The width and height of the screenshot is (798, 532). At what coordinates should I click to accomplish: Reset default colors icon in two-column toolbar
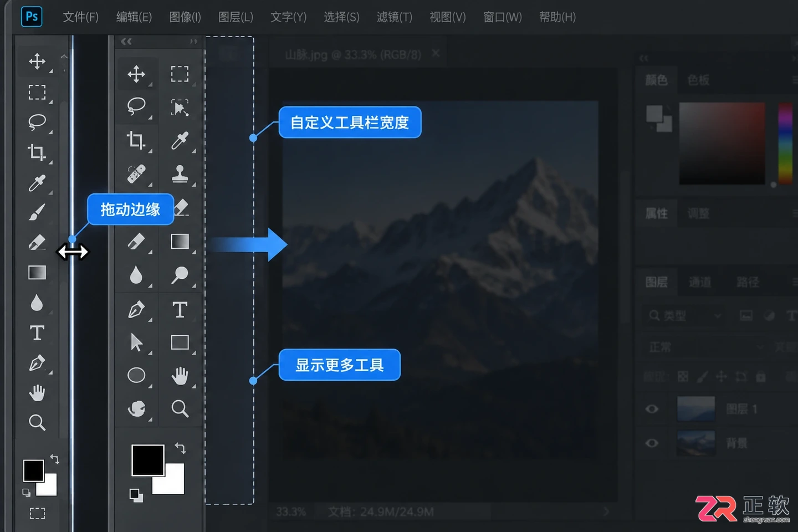click(x=136, y=495)
